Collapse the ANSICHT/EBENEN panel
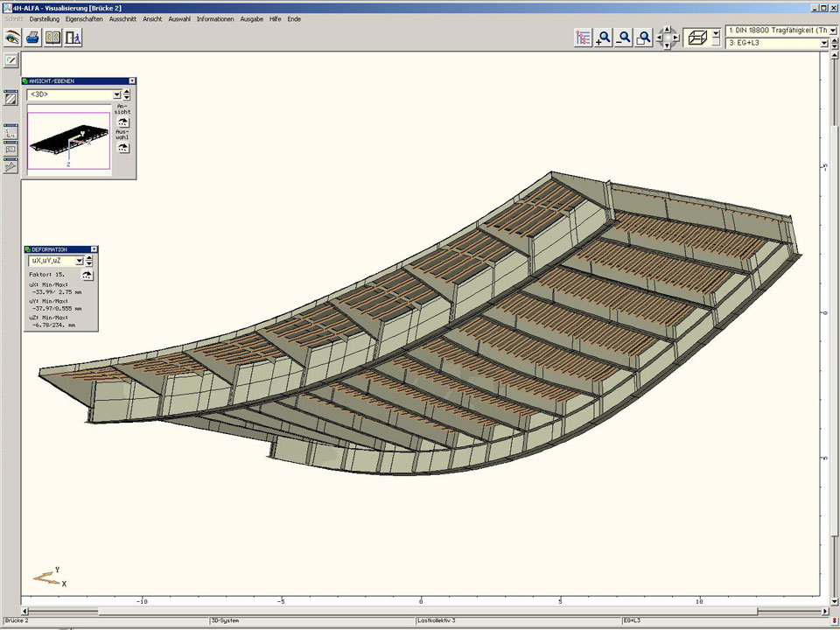Viewport: 840px width, 630px height. 132,81
